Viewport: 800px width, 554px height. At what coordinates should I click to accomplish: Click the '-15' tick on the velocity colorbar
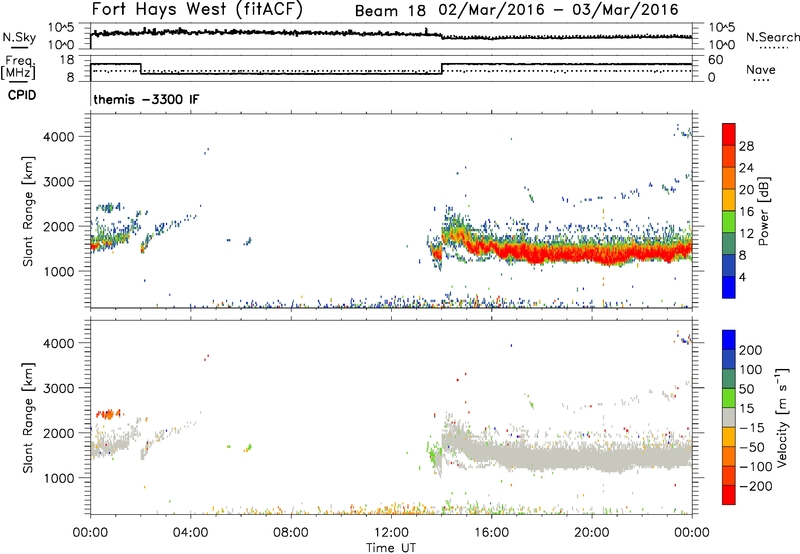click(752, 427)
